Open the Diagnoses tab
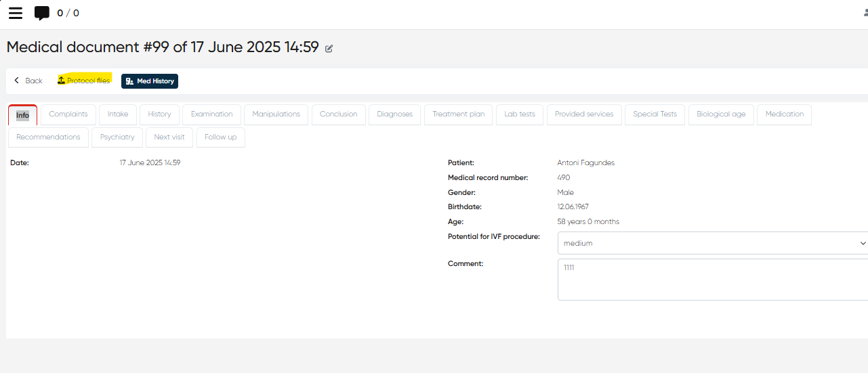The image size is (868, 373). click(x=394, y=114)
